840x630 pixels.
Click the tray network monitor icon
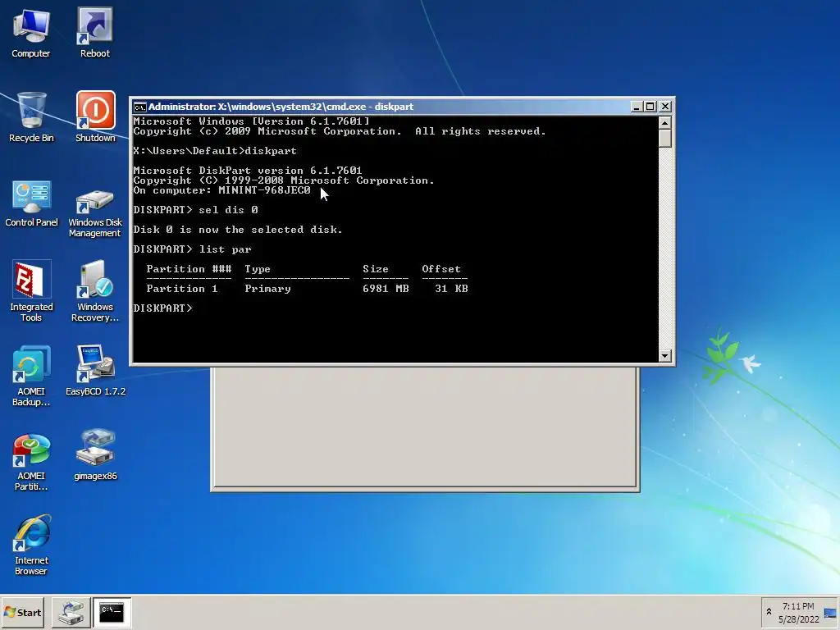pos(830,613)
